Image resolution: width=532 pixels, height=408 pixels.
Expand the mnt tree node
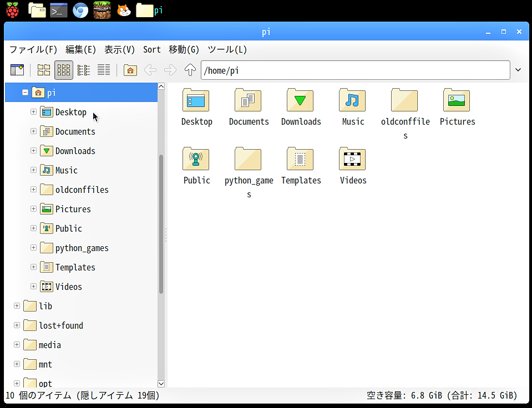click(x=17, y=364)
